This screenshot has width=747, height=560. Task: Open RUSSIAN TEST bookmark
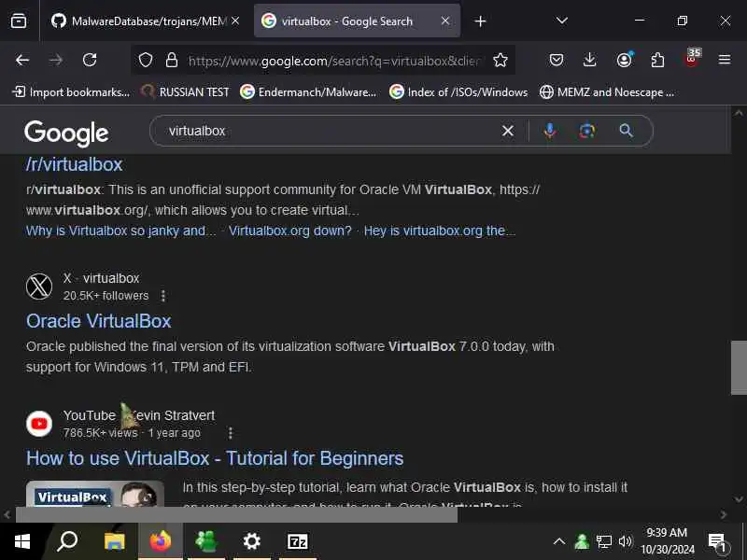(185, 91)
